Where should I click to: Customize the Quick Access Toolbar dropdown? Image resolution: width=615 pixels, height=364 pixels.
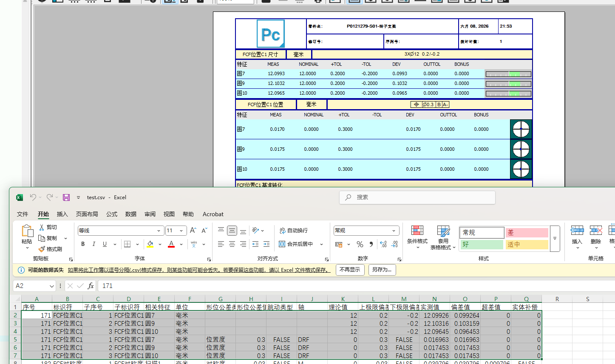[x=78, y=198]
